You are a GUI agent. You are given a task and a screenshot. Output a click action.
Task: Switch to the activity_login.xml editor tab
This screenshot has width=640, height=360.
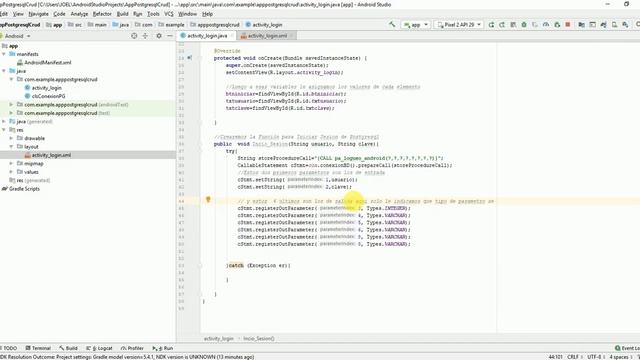coord(267,36)
